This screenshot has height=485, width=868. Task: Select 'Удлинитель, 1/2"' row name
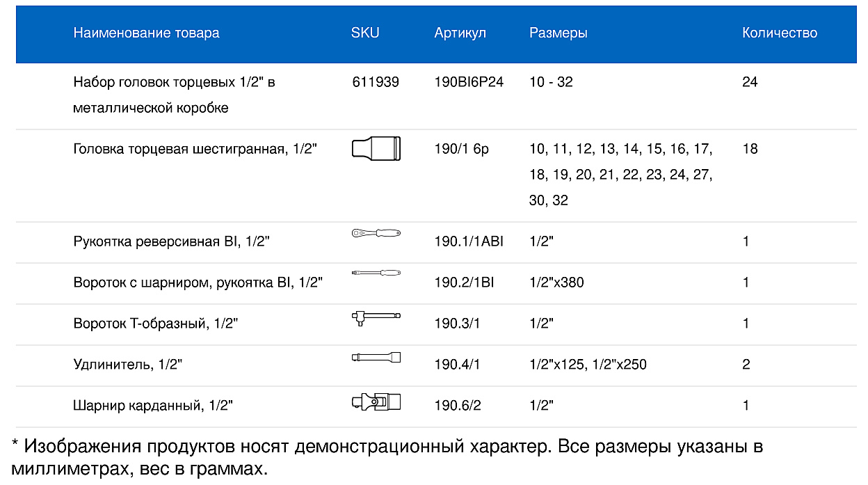(x=129, y=365)
